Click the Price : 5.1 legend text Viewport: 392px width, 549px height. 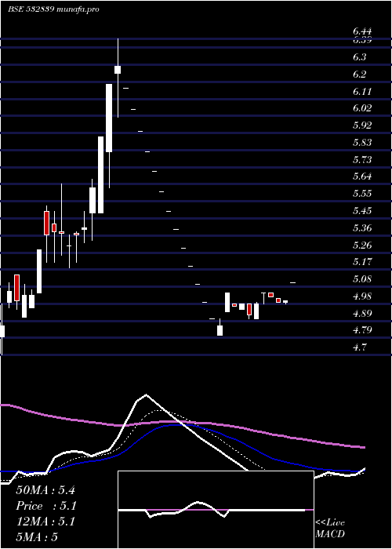(46, 506)
